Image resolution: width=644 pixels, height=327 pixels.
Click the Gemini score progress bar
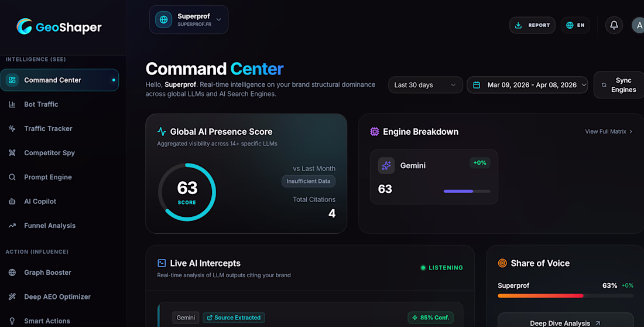(x=467, y=191)
